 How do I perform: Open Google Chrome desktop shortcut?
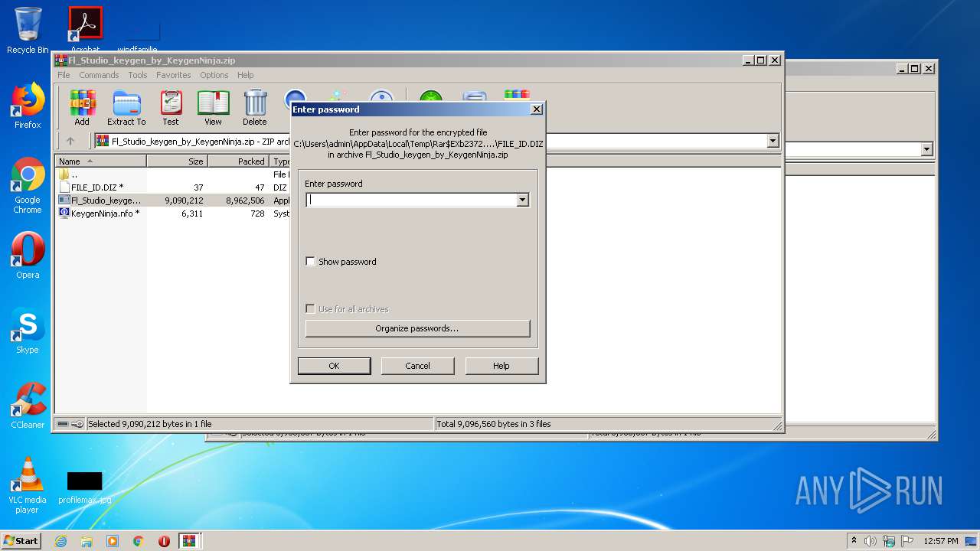click(28, 186)
